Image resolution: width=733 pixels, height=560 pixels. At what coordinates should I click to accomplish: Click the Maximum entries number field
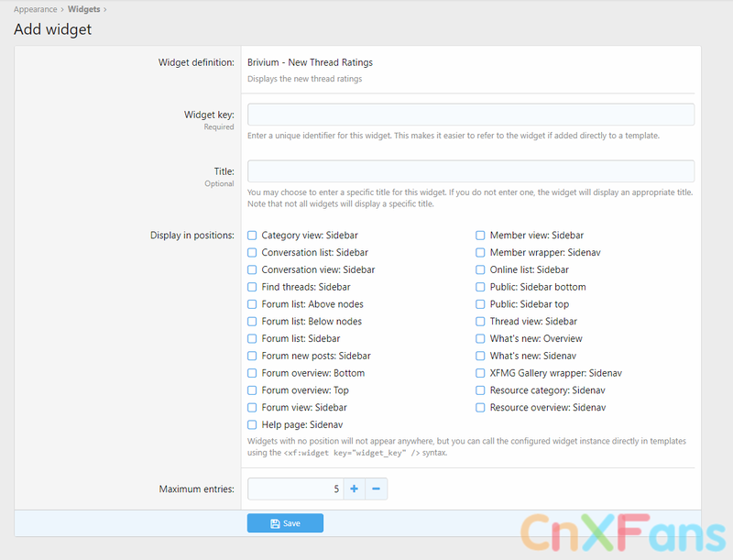point(295,489)
